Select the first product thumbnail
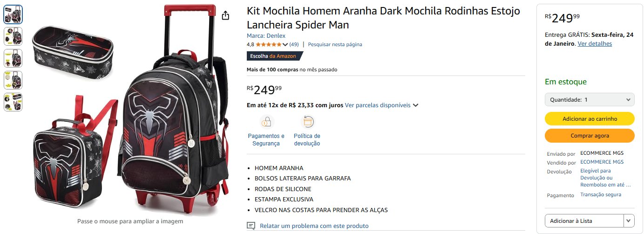This screenshot has width=644, height=234. tap(13, 14)
